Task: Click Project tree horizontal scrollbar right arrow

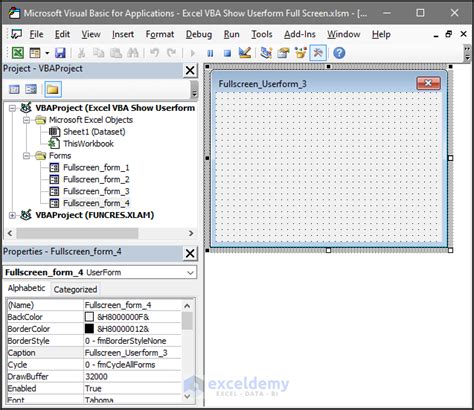Action: point(191,233)
